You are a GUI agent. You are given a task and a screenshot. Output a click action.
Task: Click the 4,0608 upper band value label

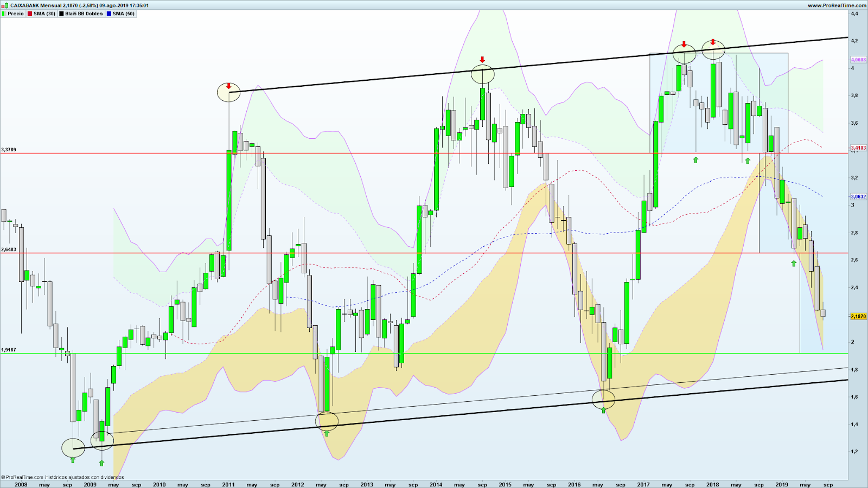858,60
